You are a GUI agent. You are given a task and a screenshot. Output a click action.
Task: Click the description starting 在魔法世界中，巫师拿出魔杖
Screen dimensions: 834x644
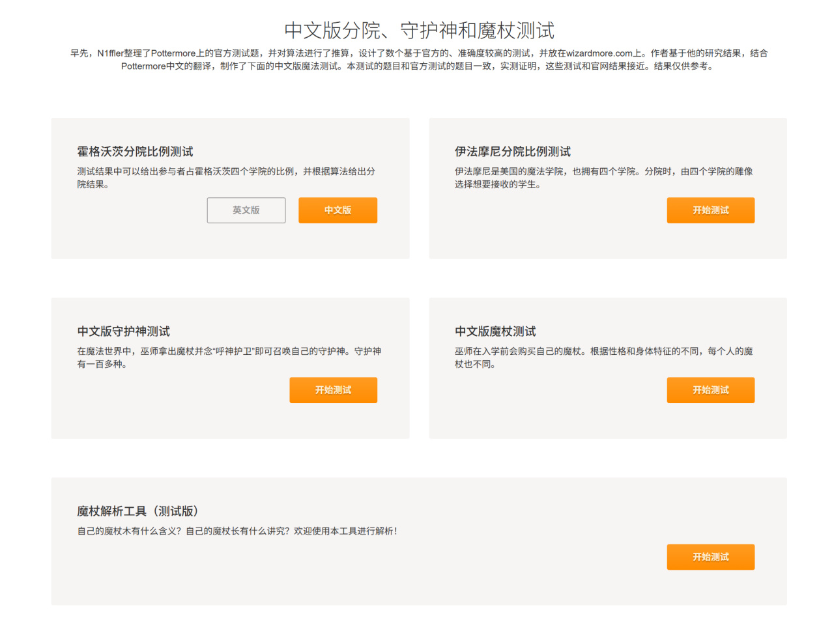tap(229, 357)
